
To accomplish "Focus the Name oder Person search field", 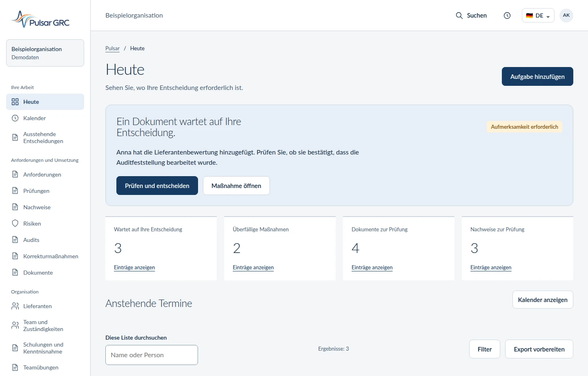I will [x=151, y=355].
